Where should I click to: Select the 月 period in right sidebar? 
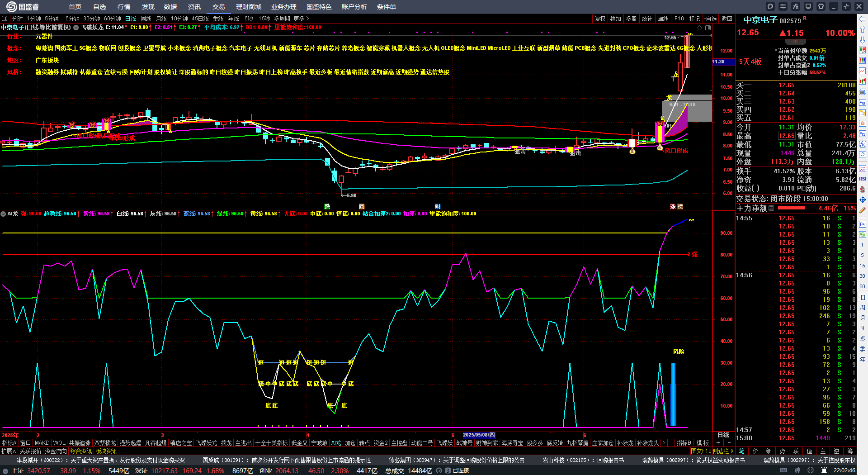click(x=863, y=318)
